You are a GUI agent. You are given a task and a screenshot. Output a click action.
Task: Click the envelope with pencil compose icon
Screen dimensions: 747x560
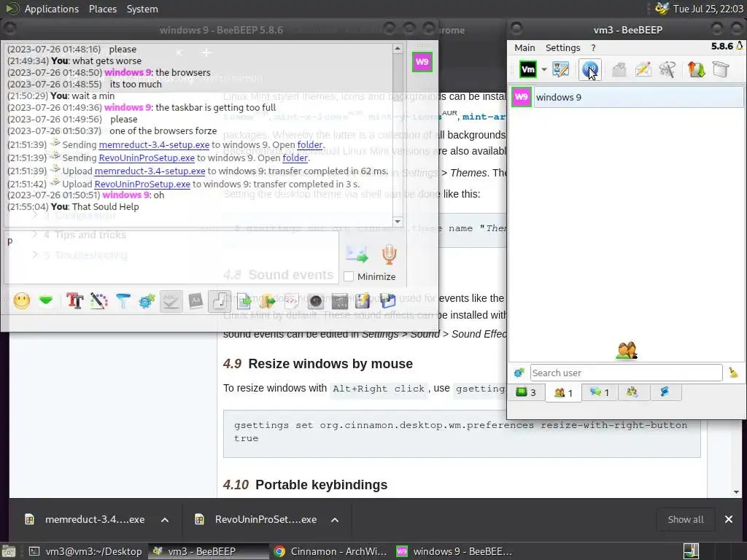point(643,69)
